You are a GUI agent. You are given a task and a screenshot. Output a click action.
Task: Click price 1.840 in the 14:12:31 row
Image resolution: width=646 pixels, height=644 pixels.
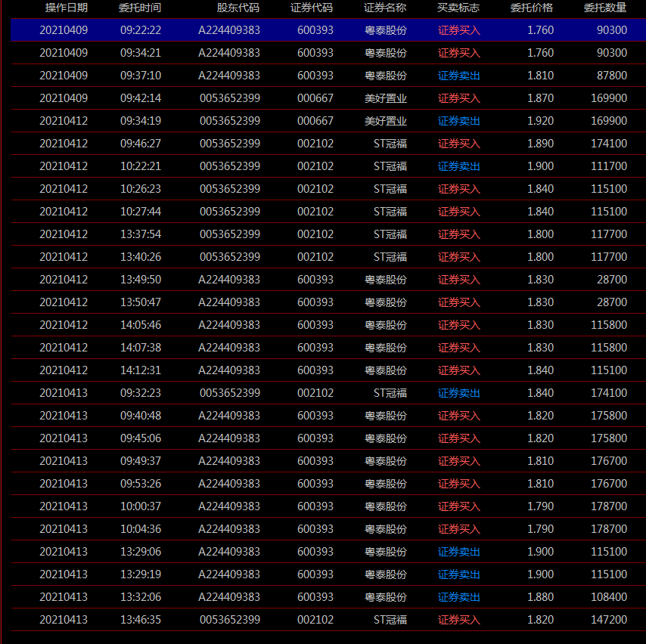click(x=541, y=370)
